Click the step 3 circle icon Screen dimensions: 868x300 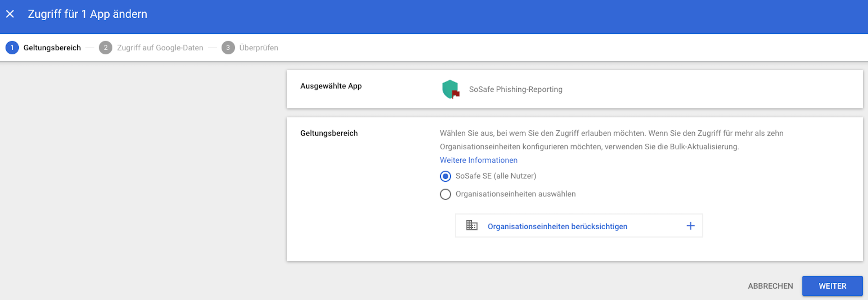click(x=228, y=47)
